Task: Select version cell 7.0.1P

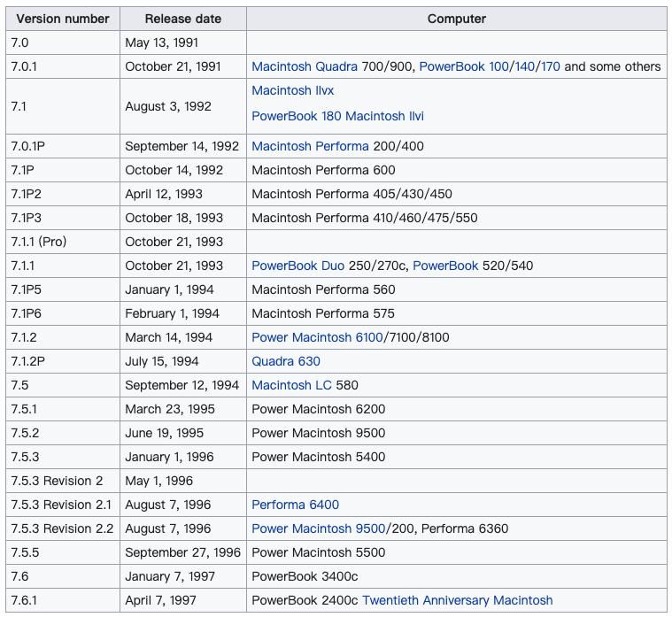Action: (63, 146)
